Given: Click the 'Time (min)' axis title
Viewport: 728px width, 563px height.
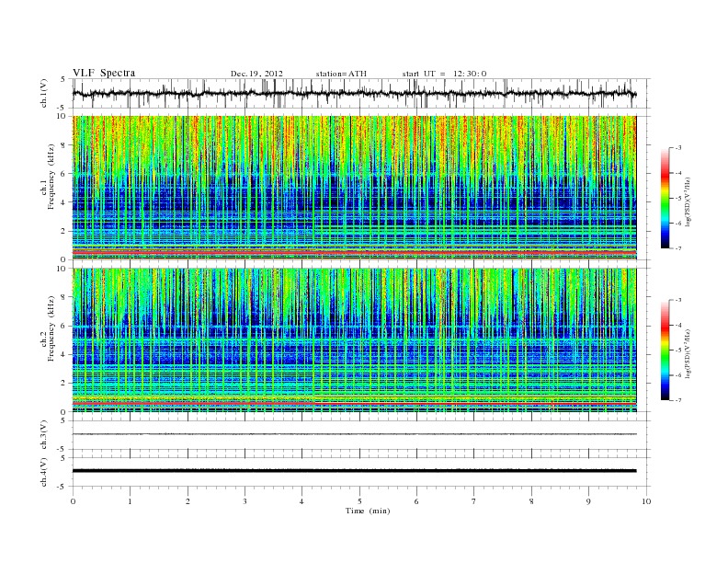Looking at the screenshot, I should coord(368,511).
